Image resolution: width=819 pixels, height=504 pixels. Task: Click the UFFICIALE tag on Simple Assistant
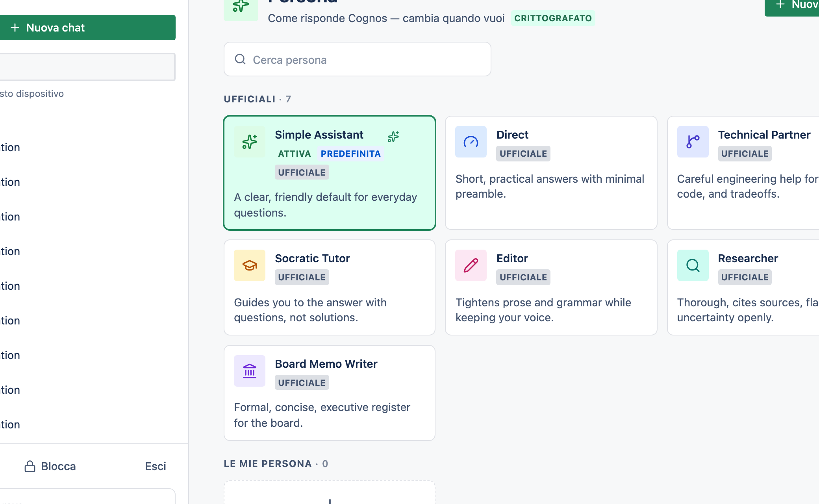click(x=302, y=172)
